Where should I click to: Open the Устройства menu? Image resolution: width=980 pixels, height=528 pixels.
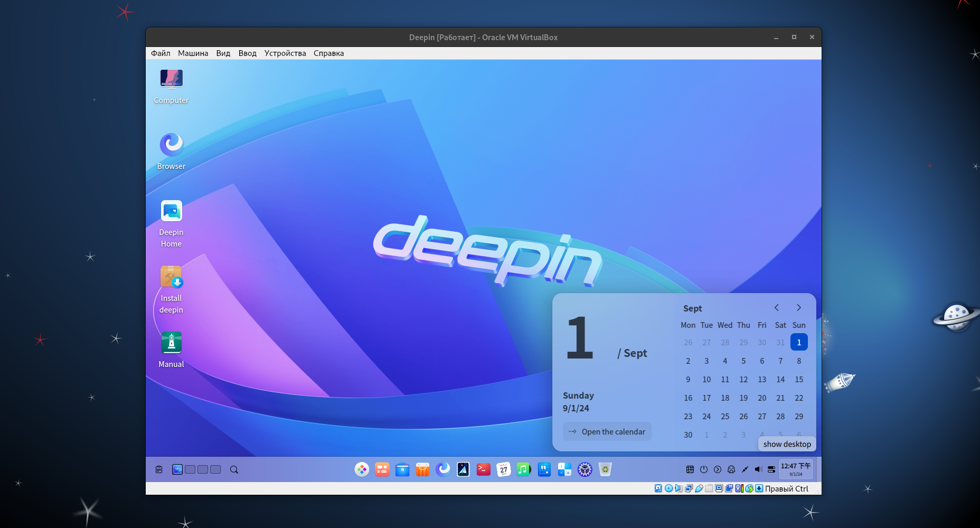pos(285,53)
